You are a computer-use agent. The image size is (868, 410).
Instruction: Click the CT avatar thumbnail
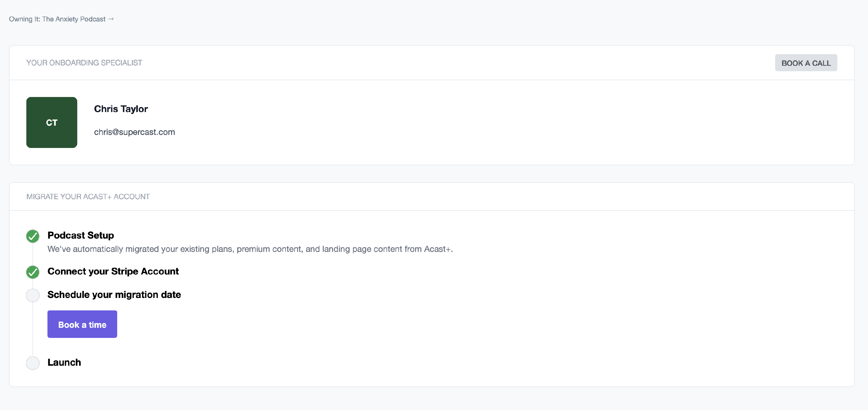pos(52,122)
